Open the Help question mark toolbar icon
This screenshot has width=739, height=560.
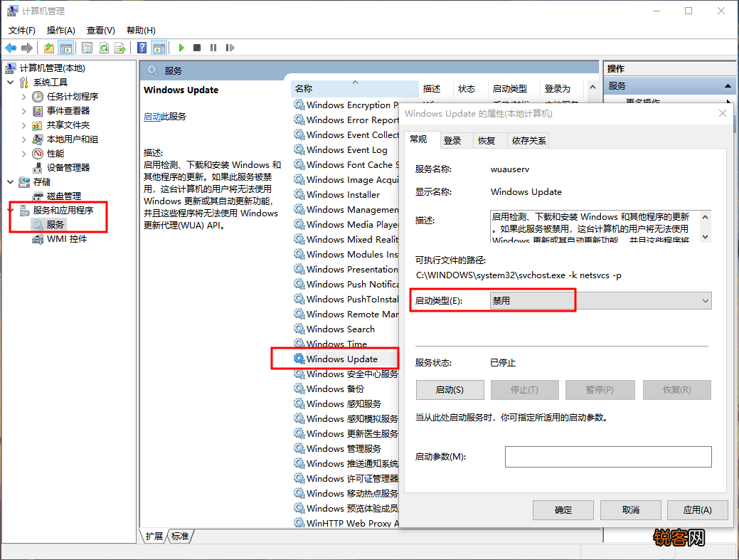[x=142, y=48]
